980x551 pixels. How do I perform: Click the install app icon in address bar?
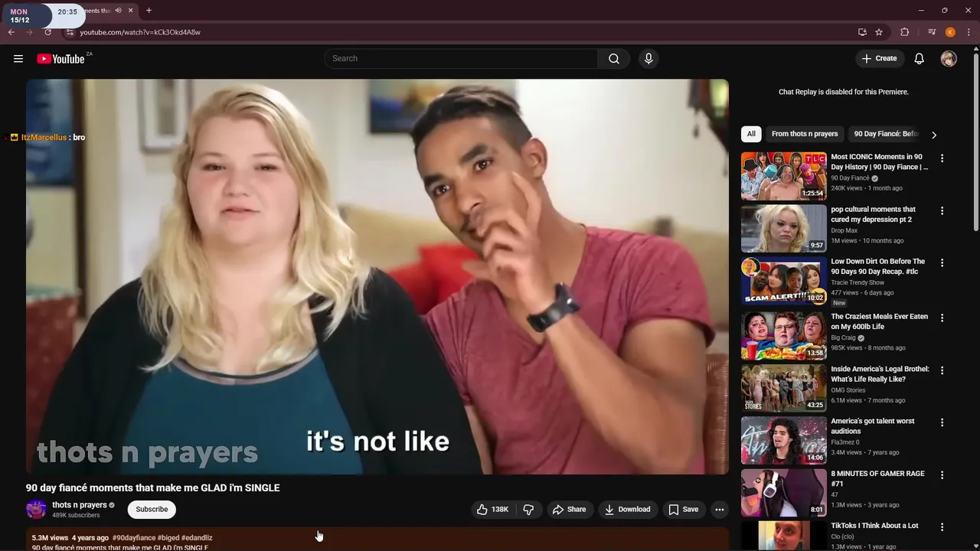(x=862, y=32)
